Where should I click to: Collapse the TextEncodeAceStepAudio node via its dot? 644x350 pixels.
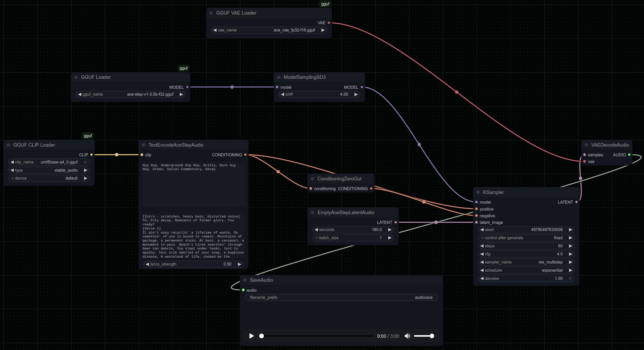[x=143, y=145]
